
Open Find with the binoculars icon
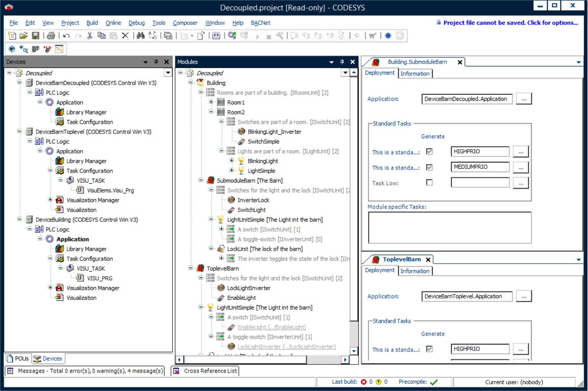[x=140, y=36]
